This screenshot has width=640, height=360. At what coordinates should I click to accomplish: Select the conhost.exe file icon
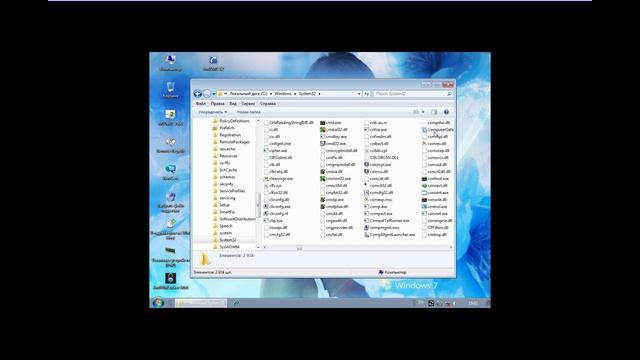424,178
